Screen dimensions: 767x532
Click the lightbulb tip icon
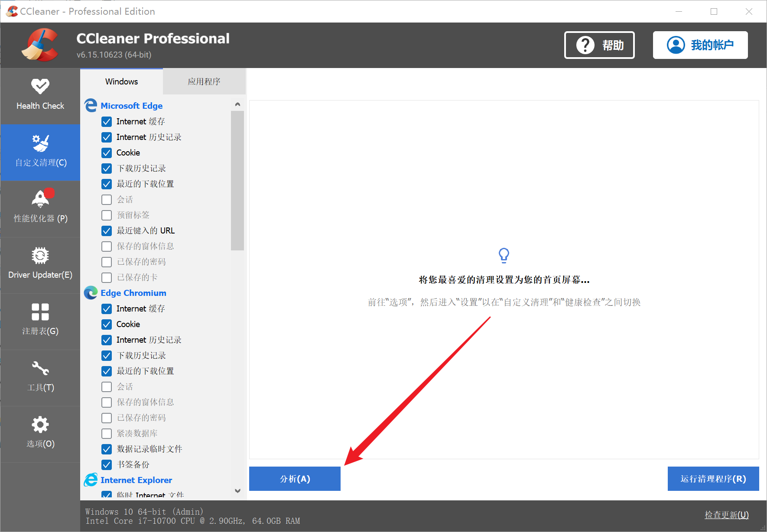tap(504, 255)
